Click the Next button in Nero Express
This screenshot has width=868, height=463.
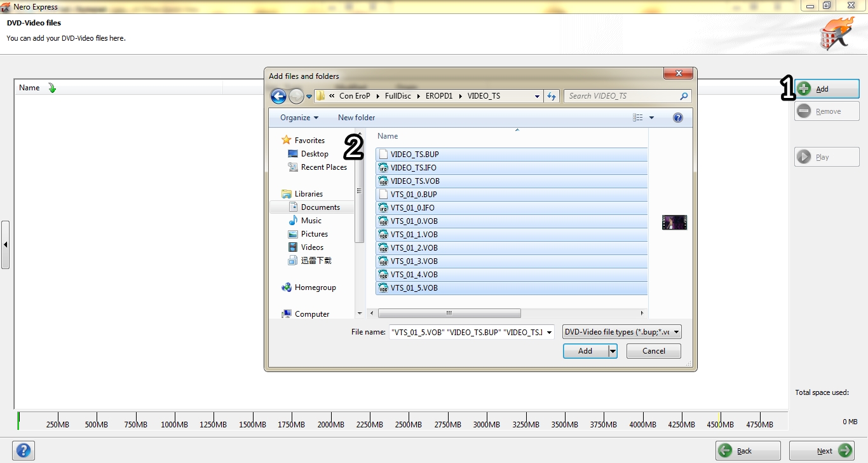[822, 451]
